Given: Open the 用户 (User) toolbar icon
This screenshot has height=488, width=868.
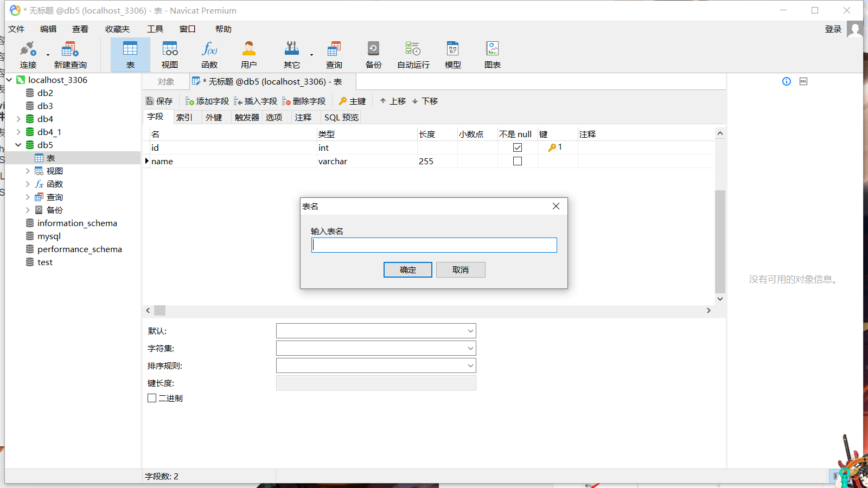Looking at the screenshot, I should pyautogui.click(x=249, y=55).
